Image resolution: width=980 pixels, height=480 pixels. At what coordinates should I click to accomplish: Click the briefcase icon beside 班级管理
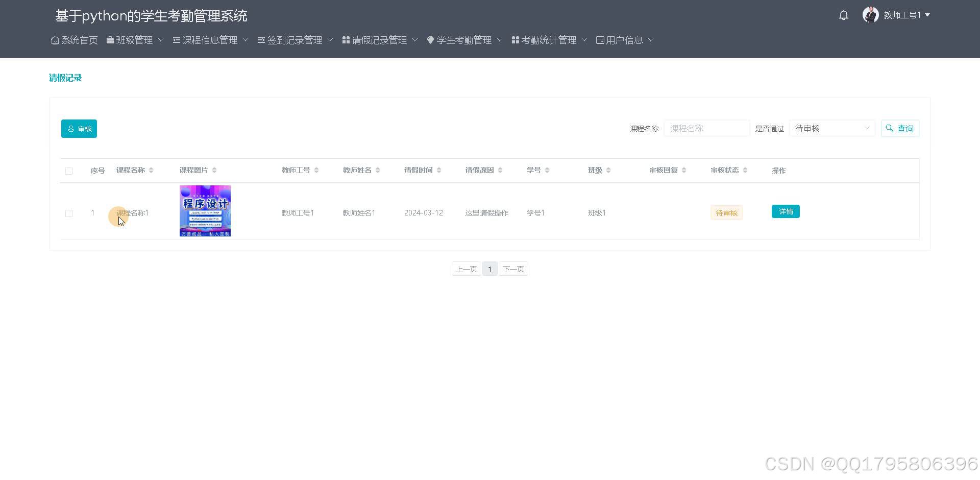(x=110, y=40)
